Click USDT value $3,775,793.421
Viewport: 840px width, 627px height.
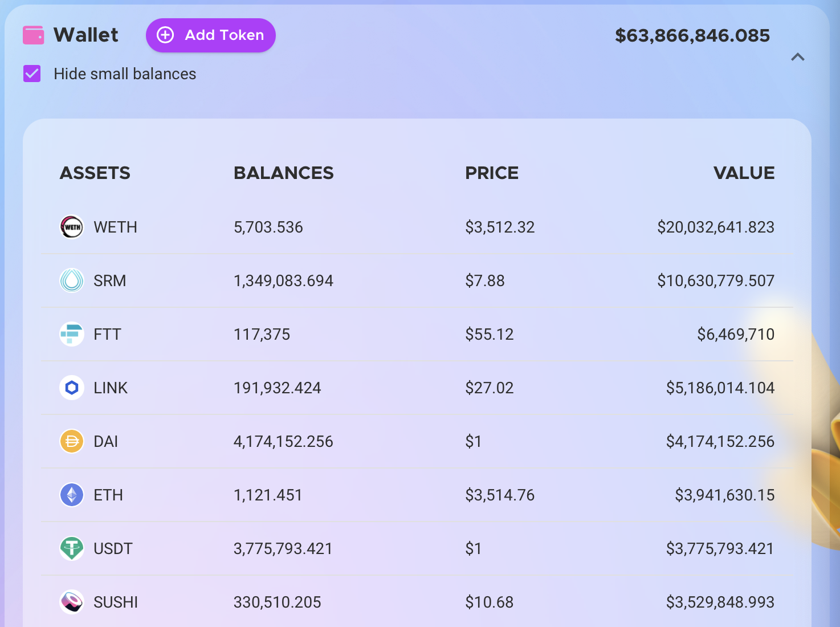(x=720, y=548)
